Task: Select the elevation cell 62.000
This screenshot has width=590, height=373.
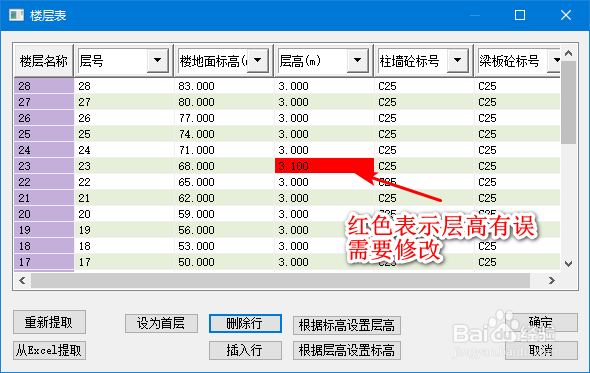Action: click(x=224, y=198)
